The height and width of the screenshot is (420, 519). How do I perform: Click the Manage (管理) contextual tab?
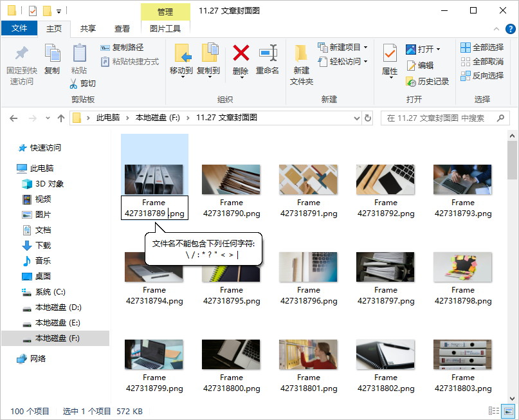(165, 12)
